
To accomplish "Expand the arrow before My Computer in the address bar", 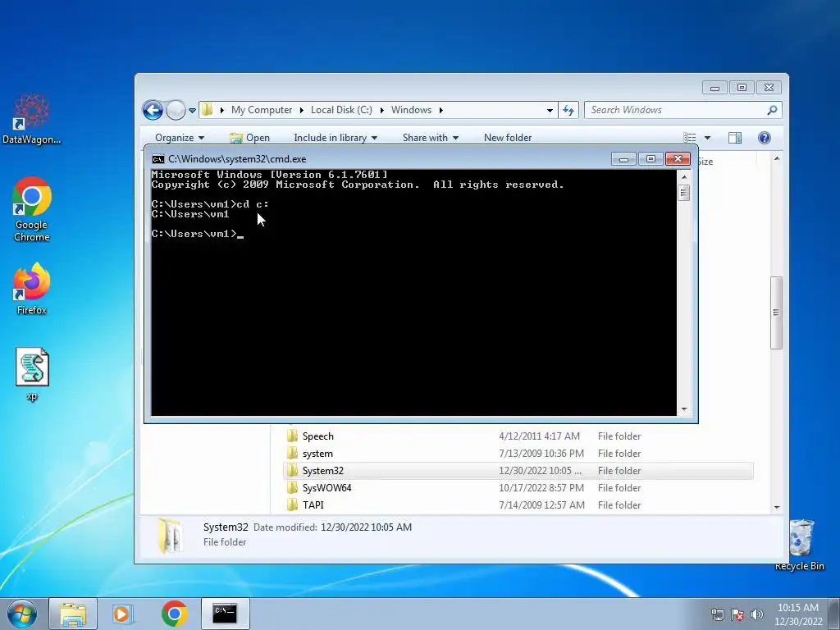I will [x=221, y=111].
